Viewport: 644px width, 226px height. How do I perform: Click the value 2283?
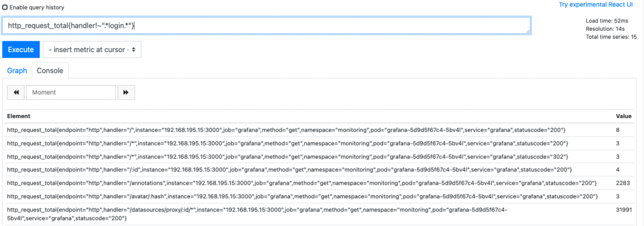(623, 183)
